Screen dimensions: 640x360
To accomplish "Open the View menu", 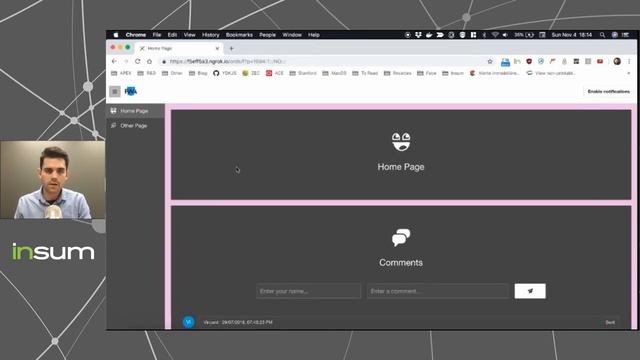I will pyautogui.click(x=189, y=35).
